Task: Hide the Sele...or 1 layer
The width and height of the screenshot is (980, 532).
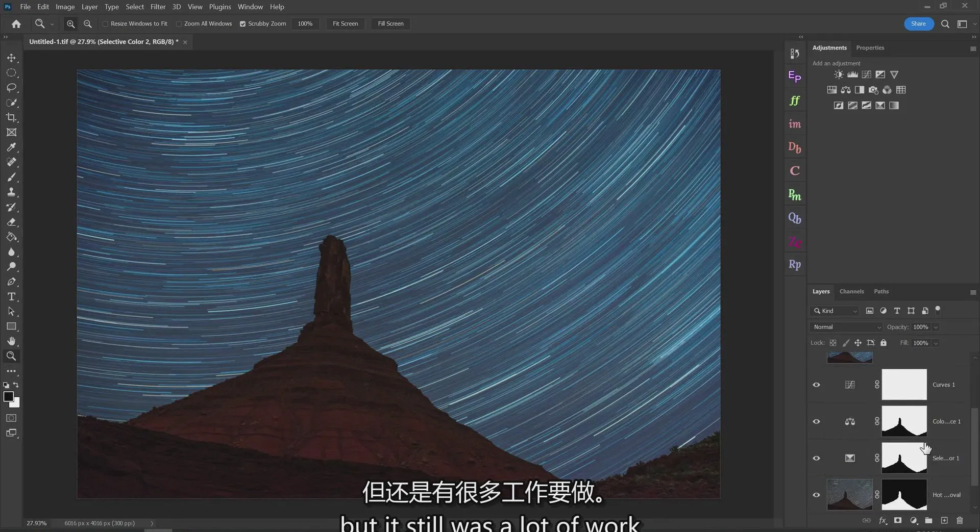Action: [x=816, y=458]
